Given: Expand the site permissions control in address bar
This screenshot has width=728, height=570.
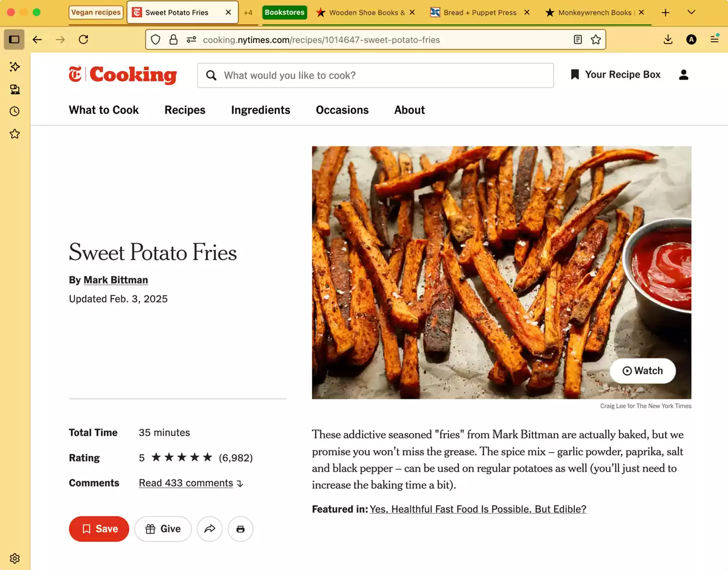Looking at the screenshot, I should (191, 39).
